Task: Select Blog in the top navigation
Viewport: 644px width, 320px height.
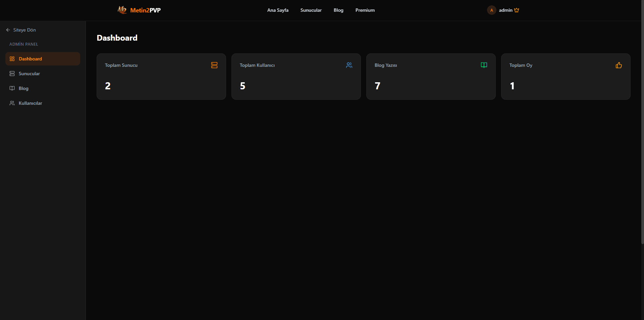Action: coord(338,10)
